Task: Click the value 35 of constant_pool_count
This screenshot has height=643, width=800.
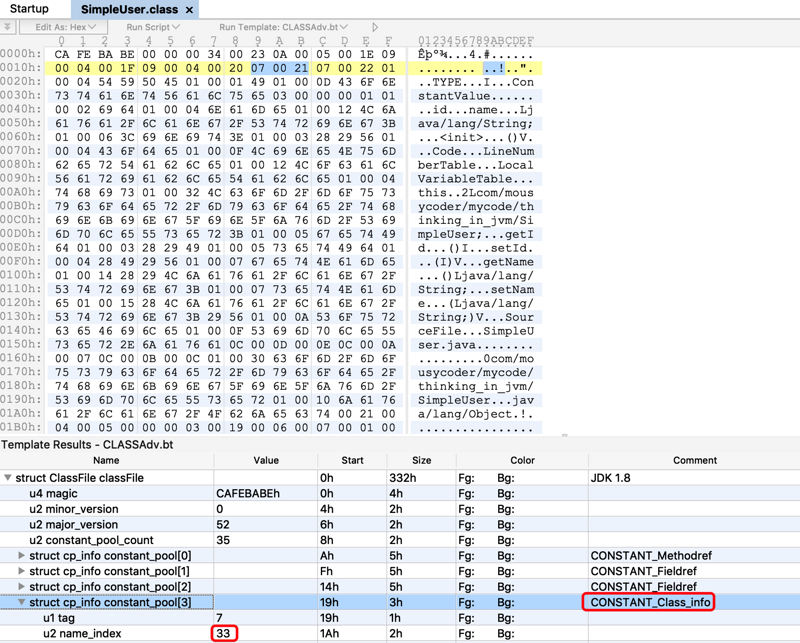Action: (x=223, y=540)
